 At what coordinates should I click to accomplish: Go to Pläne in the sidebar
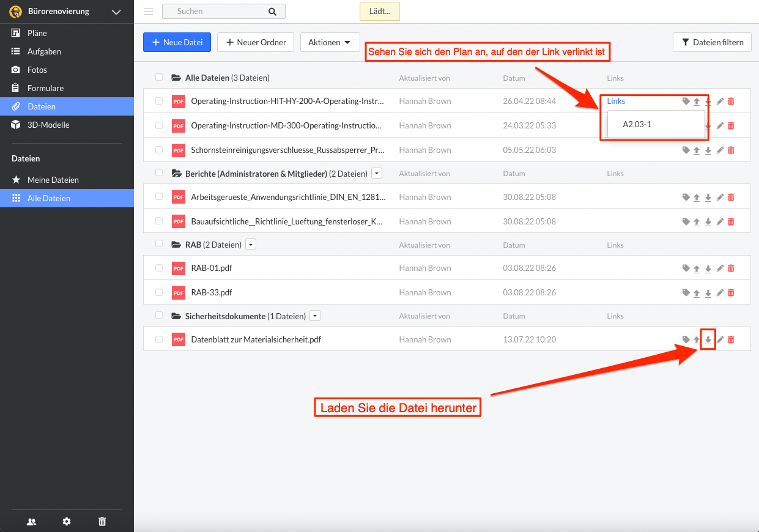click(x=37, y=33)
